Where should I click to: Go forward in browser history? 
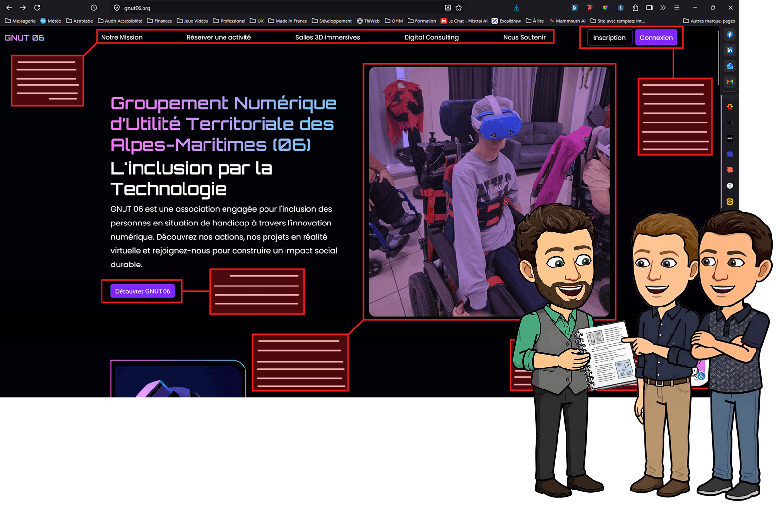pos(23,8)
